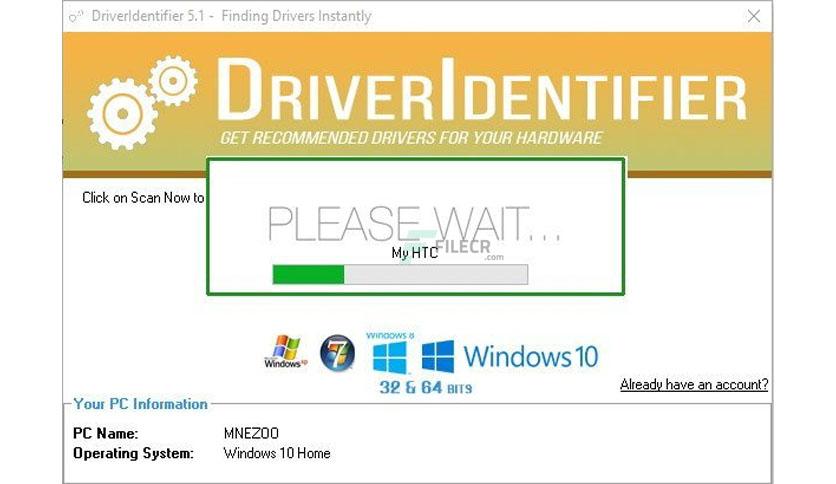This screenshot has height=484, width=836.
Task: Close the DriverIdentifier window
Action: (753, 17)
